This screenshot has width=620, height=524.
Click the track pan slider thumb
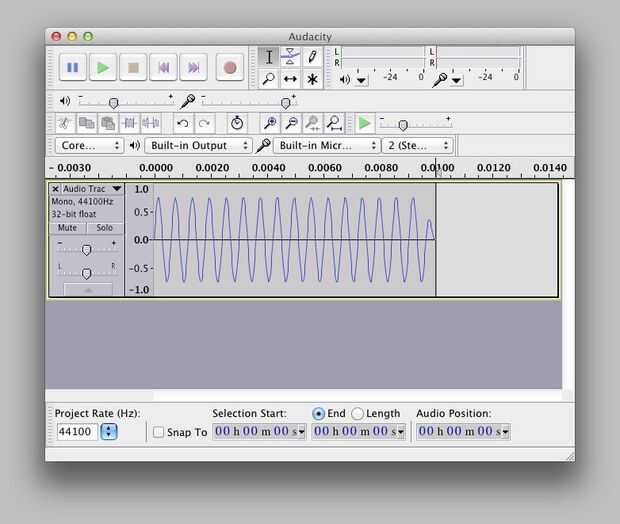point(86,273)
